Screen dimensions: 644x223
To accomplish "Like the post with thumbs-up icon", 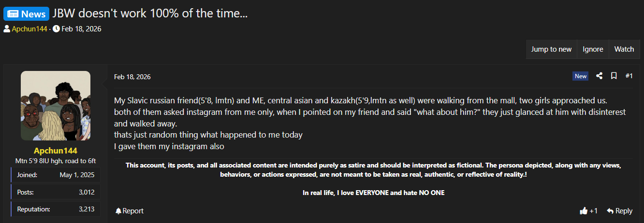I will [584, 211].
